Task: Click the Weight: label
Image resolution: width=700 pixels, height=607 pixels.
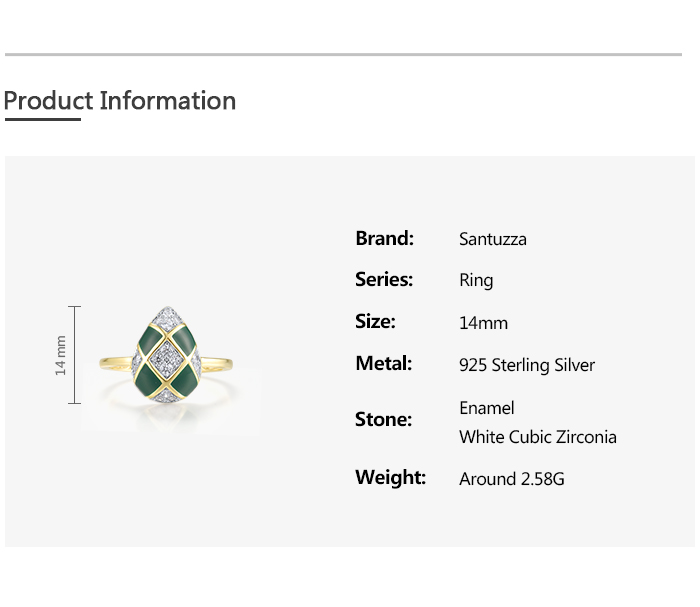Action: 390,478
